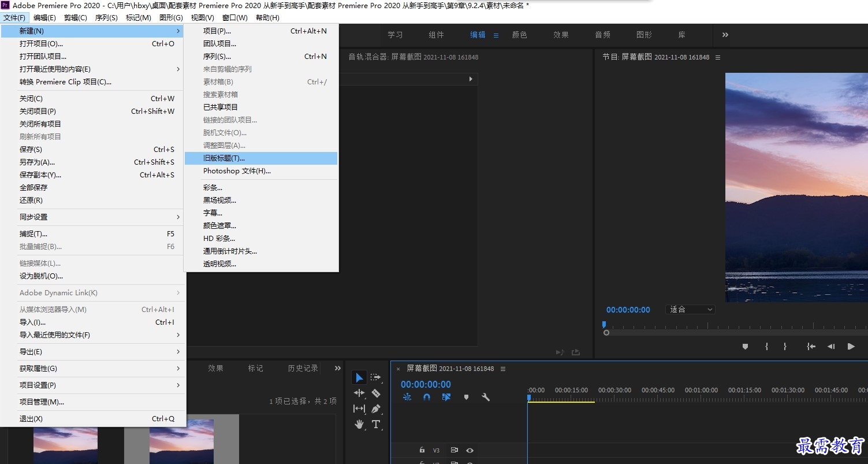868x464 pixels.
Task: Go to In point in Program monitor
Action: click(811, 346)
